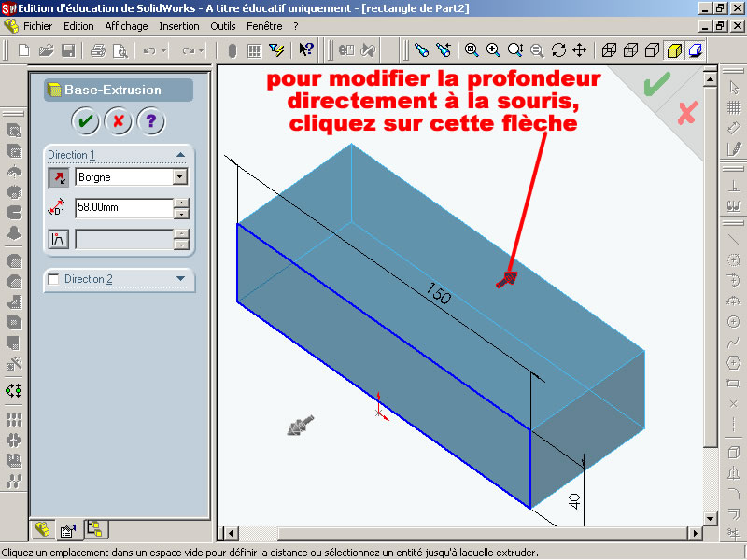Click the sketch Grid icon at right
747x560 pixels.
(x=734, y=108)
